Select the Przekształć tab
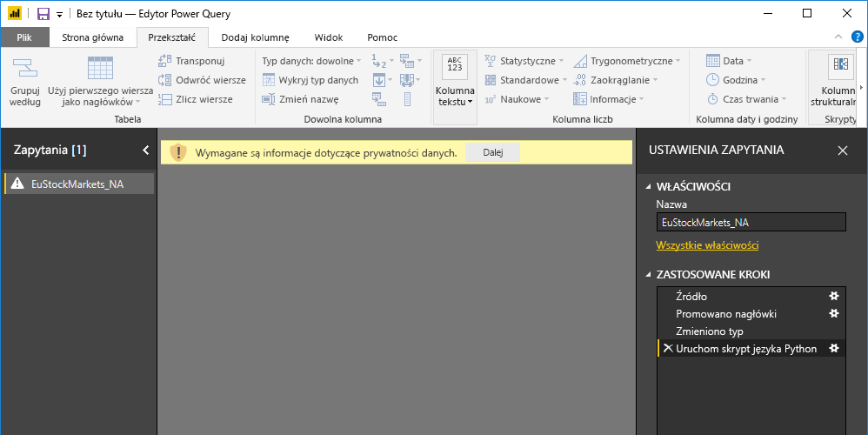This screenshot has height=435, width=868. (x=171, y=37)
